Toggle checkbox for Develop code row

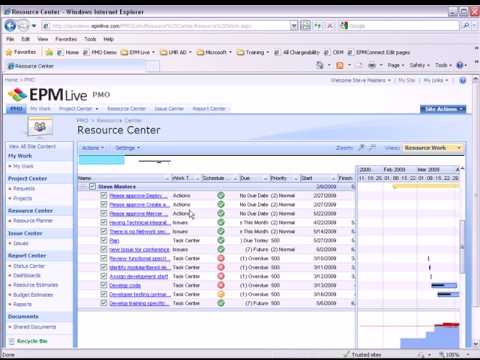[104, 285]
